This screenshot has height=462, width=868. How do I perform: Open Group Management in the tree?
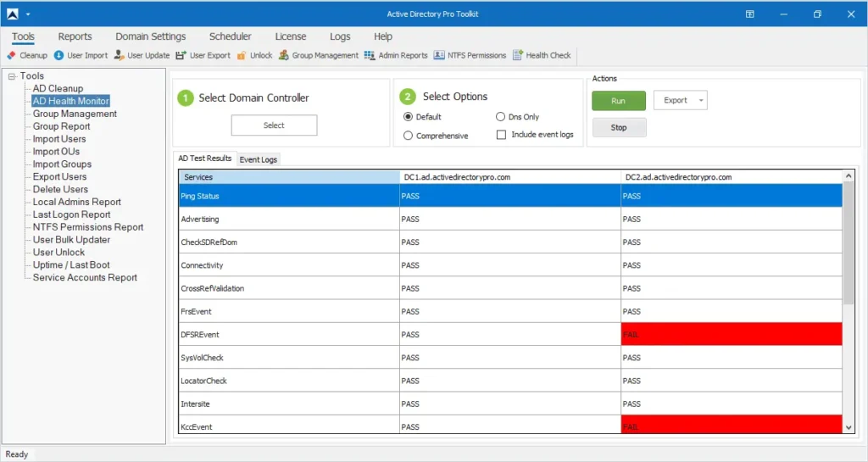[75, 114]
